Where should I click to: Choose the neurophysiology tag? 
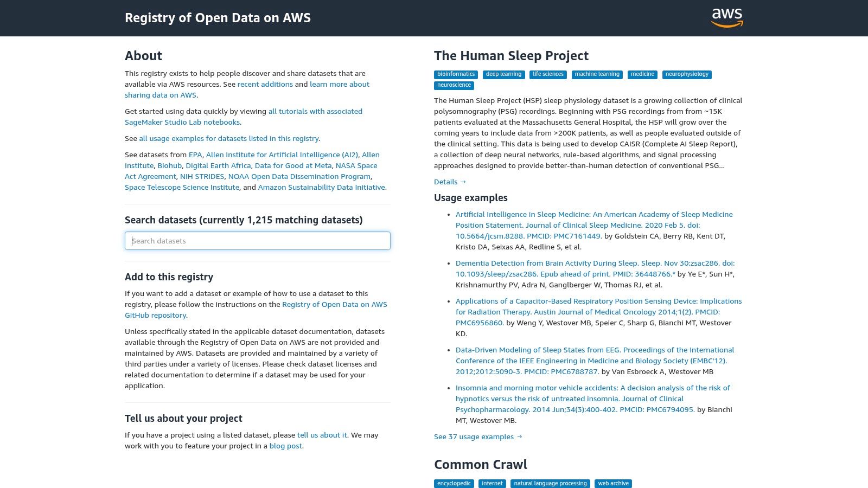click(x=687, y=74)
